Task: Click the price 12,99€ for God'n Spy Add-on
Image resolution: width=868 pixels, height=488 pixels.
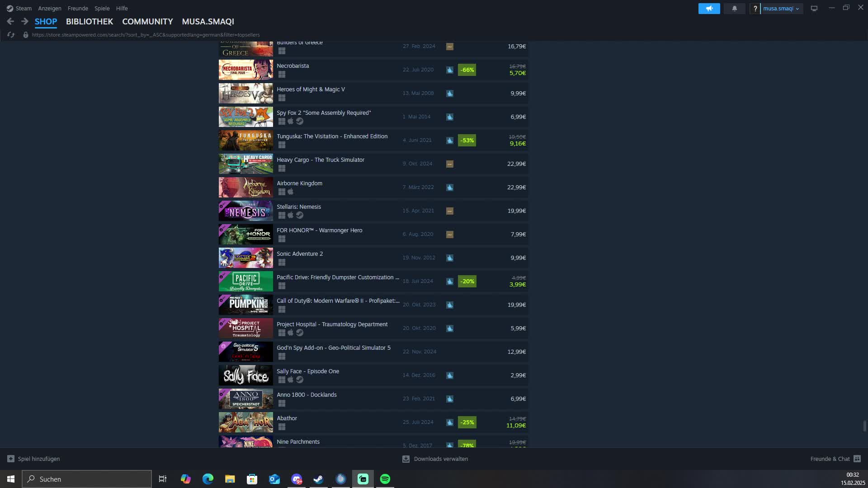Action: [516, 352]
